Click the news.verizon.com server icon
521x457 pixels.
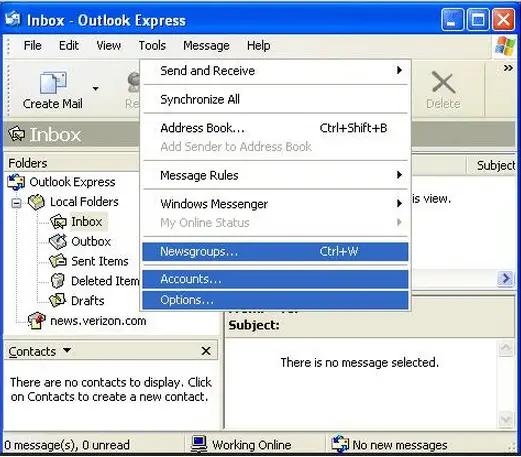pyautogui.click(x=37, y=321)
